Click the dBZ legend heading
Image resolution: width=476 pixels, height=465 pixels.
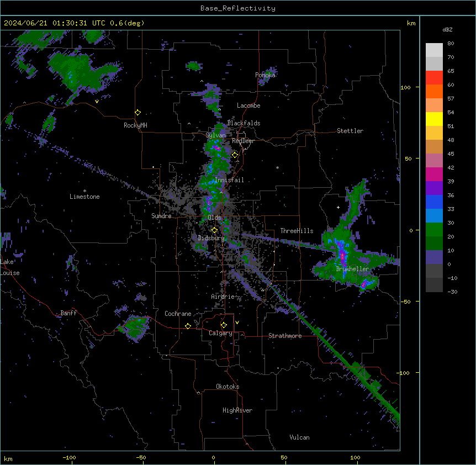point(447,30)
